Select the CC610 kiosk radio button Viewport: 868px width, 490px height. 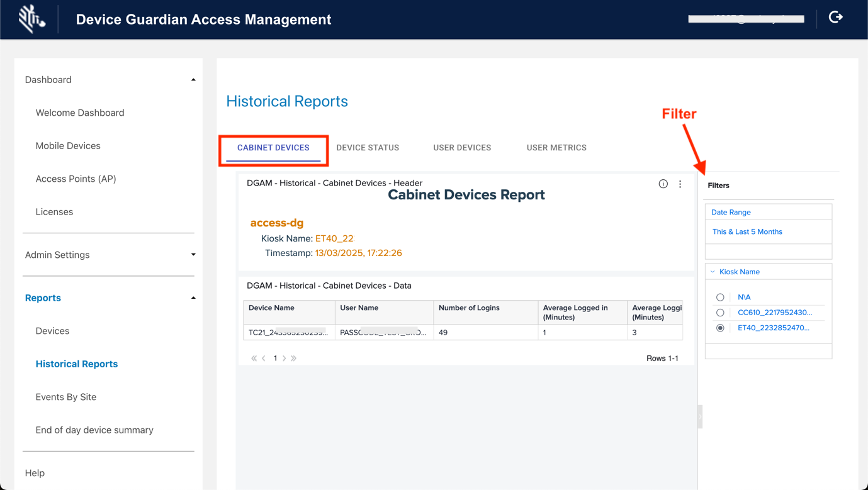coord(720,313)
